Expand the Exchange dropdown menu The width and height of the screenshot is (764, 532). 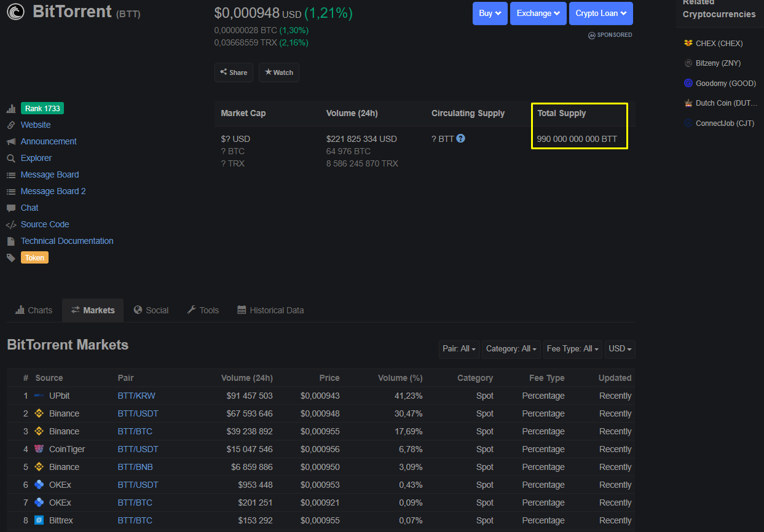pos(538,14)
